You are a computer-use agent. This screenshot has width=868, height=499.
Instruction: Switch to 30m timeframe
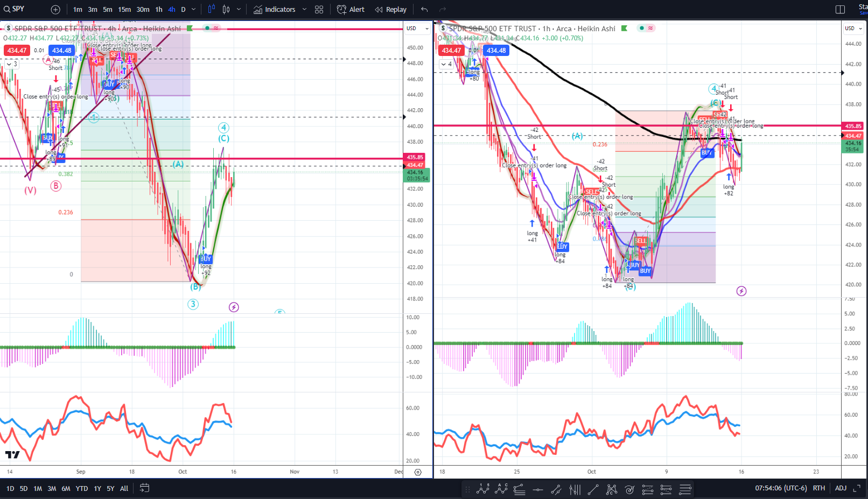pos(143,9)
